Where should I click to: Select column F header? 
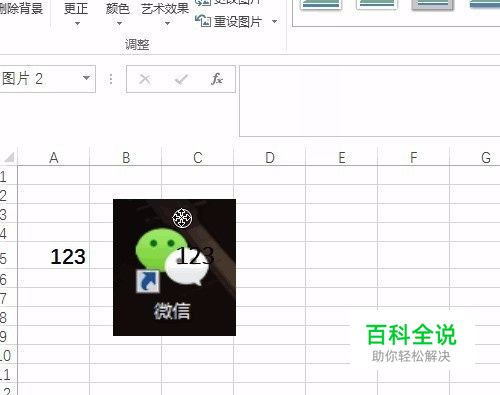tap(414, 157)
